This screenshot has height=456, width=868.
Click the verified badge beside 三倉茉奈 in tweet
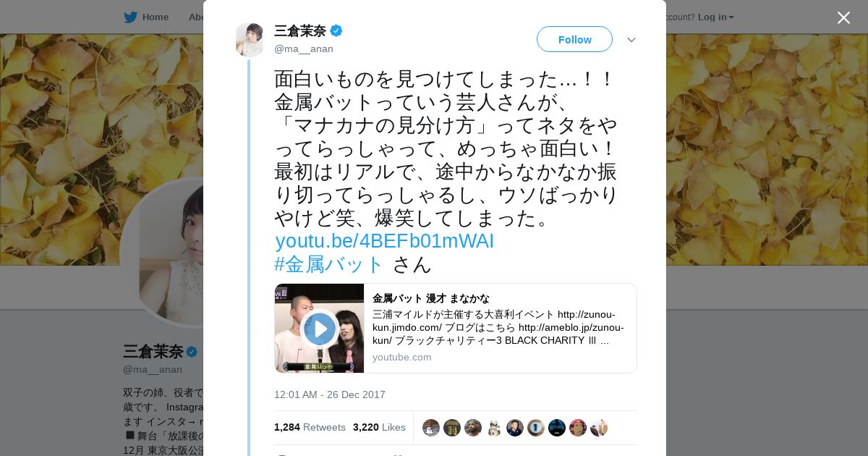pyautogui.click(x=336, y=30)
